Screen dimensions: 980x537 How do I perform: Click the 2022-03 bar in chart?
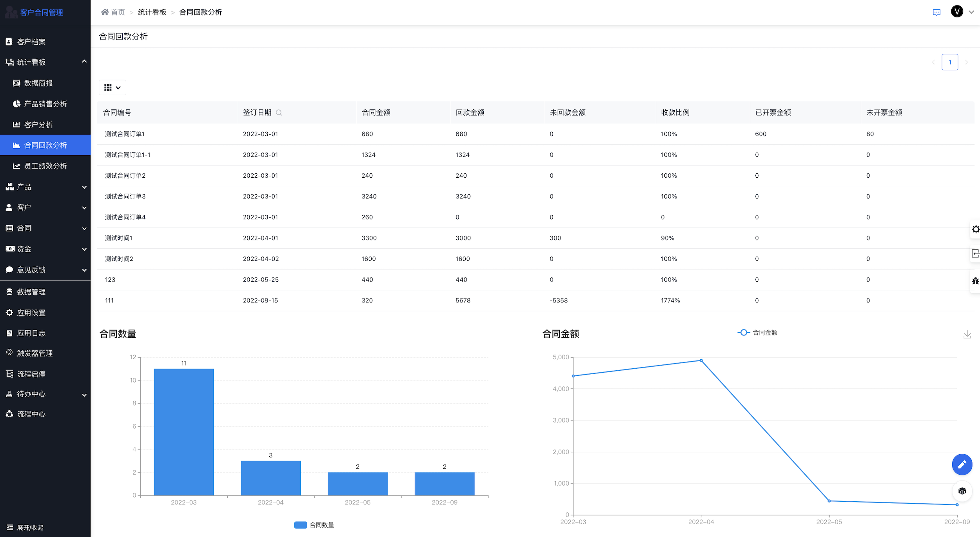[183, 432]
